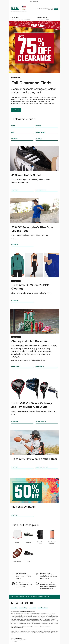Open the ScoreCard button in header
The image size is (69, 644).
point(56,9)
